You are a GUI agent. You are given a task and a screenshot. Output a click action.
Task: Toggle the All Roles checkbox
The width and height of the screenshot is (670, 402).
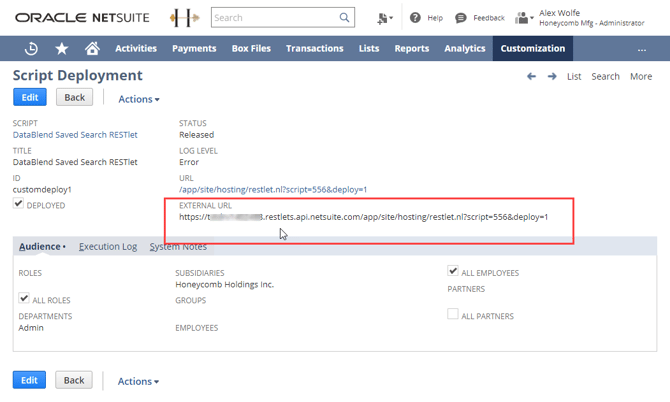coord(24,298)
